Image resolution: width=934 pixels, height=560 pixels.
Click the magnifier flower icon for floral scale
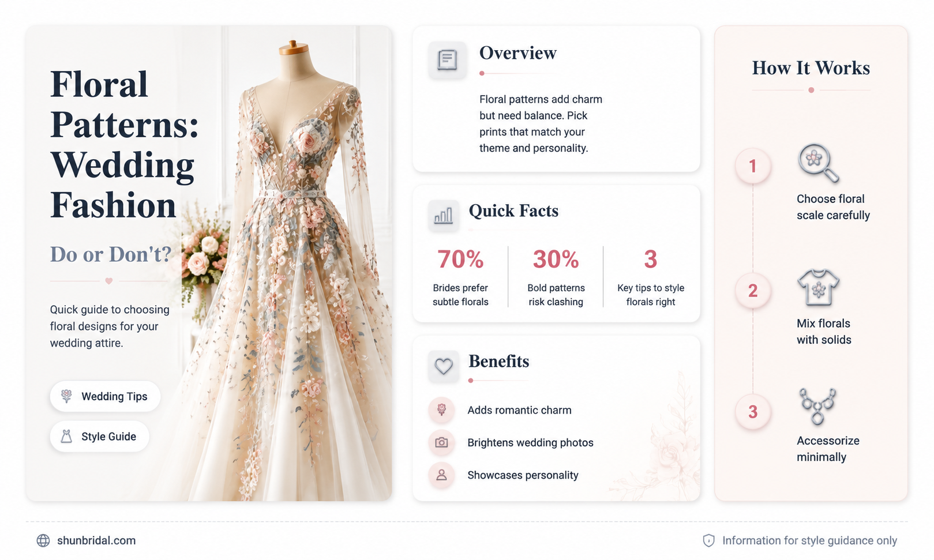[818, 163]
